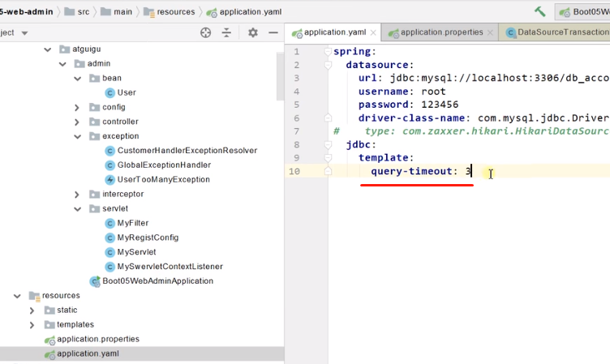Toggle fold marker beside spring line
The height and width of the screenshot is (364, 610).
point(328,51)
